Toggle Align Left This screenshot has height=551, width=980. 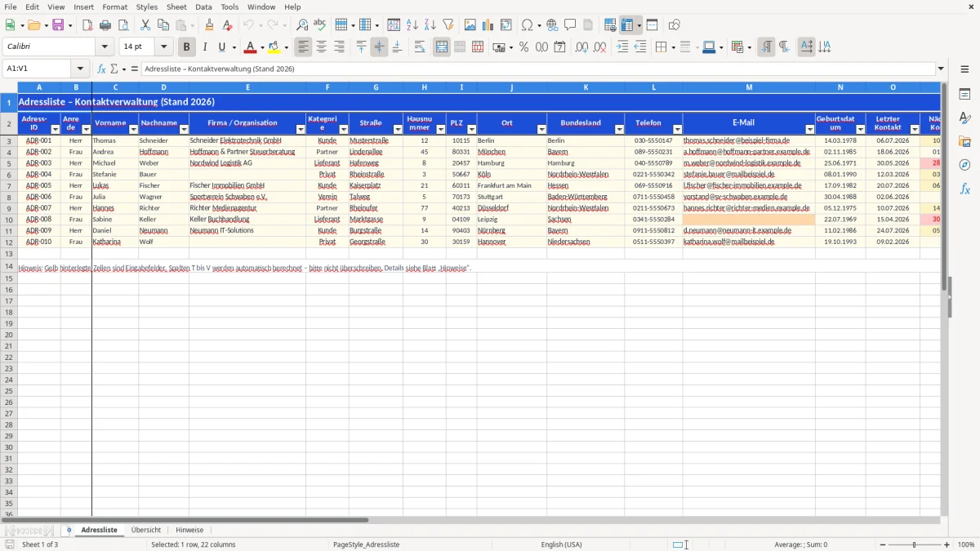pyautogui.click(x=304, y=47)
